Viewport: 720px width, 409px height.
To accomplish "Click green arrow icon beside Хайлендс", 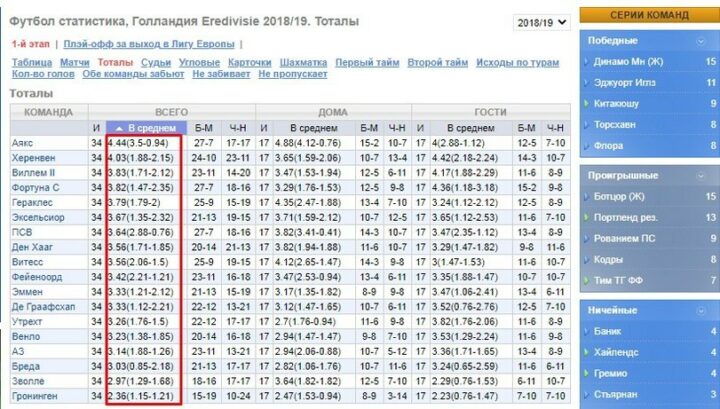I will (586, 352).
